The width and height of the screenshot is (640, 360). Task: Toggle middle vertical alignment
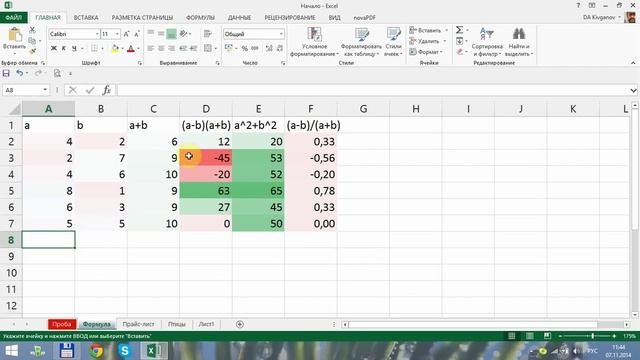click(161, 34)
